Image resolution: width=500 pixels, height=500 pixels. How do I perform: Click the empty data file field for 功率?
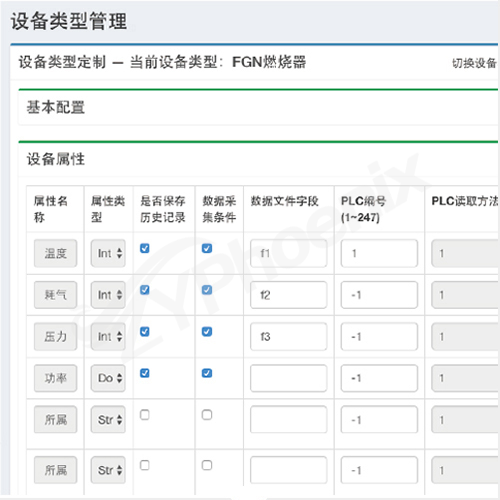[288, 378]
